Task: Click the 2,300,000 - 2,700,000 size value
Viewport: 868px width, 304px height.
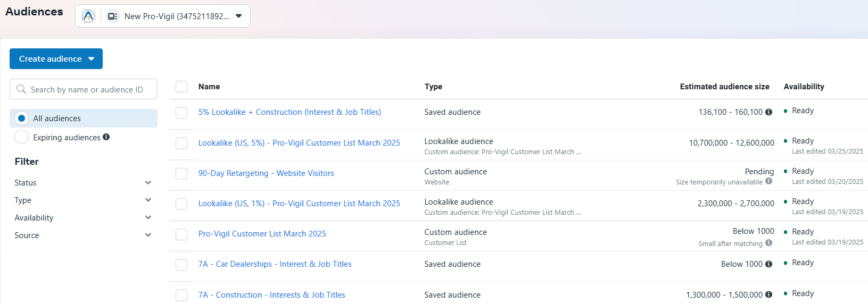Action: click(x=736, y=204)
